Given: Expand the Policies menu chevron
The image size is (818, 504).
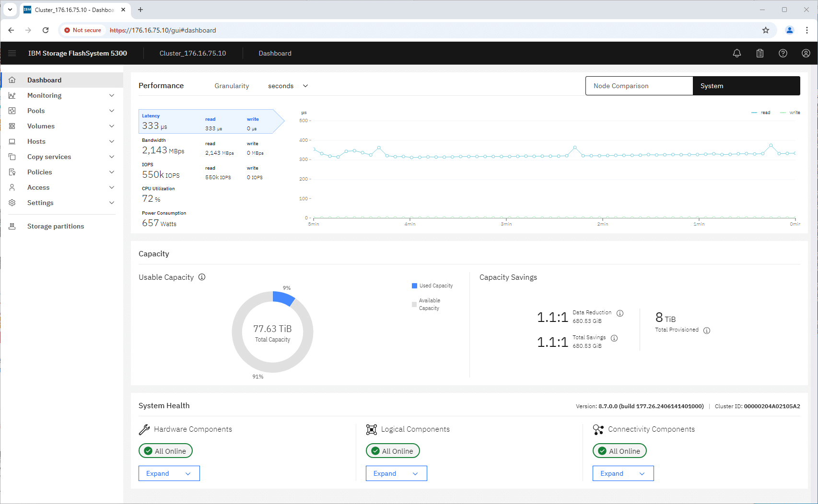Looking at the screenshot, I should tap(112, 172).
